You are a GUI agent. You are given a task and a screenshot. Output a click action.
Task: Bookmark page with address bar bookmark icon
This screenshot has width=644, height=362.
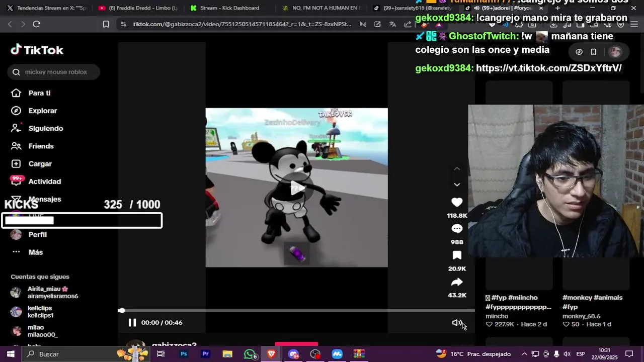click(x=106, y=24)
